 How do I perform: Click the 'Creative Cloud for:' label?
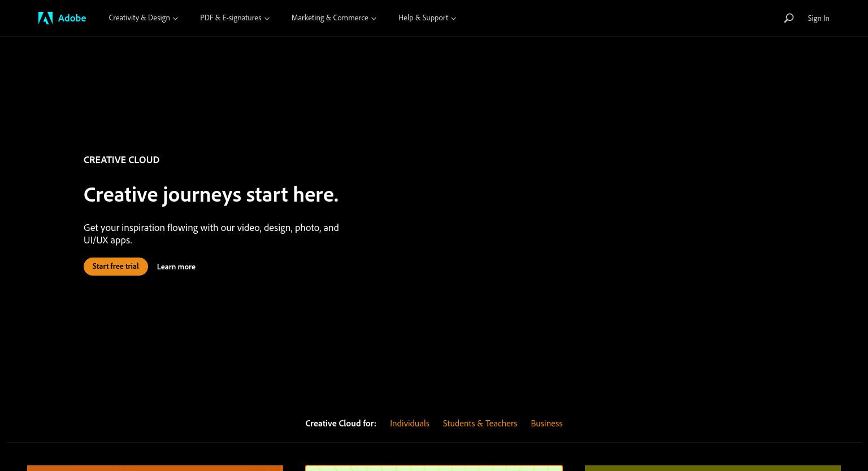click(x=341, y=423)
